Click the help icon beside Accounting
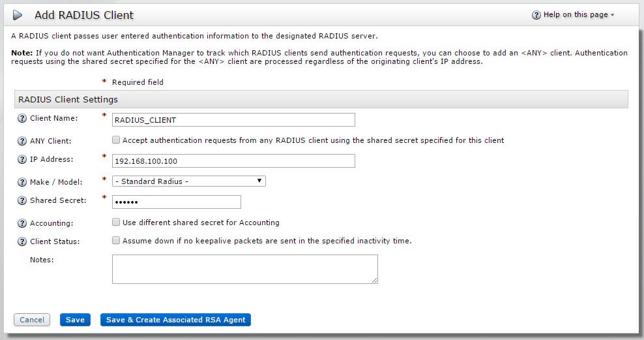 click(22, 223)
